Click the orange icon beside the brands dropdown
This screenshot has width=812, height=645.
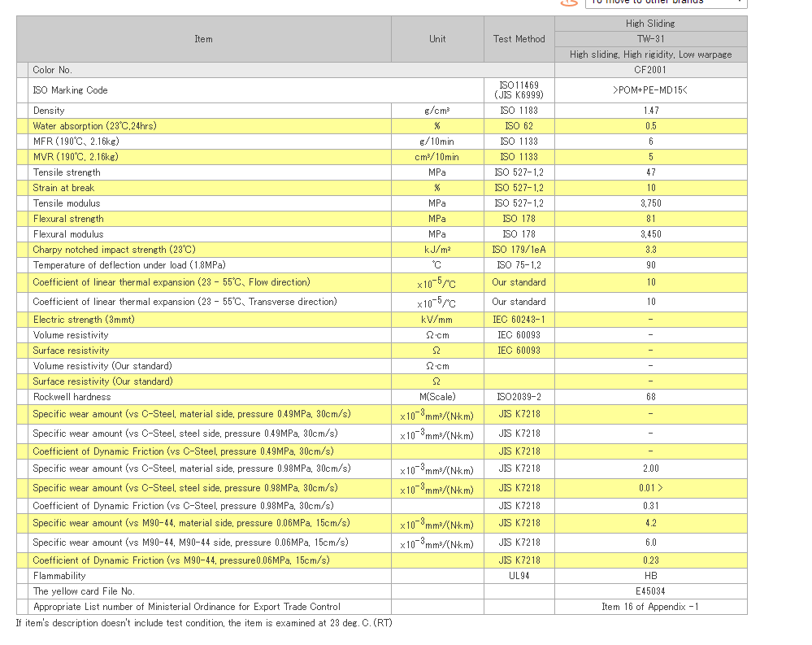tap(568, 2)
